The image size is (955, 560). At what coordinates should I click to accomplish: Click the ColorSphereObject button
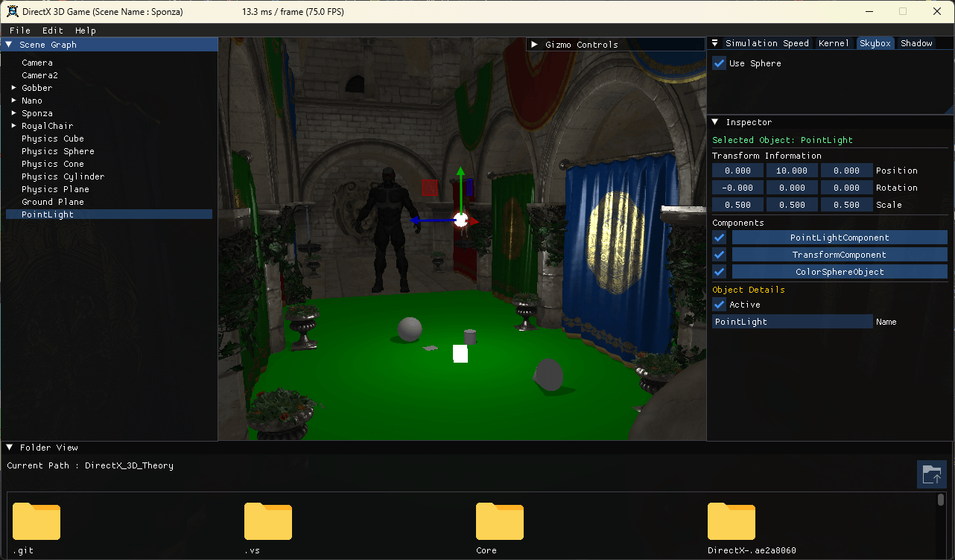(x=839, y=272)
